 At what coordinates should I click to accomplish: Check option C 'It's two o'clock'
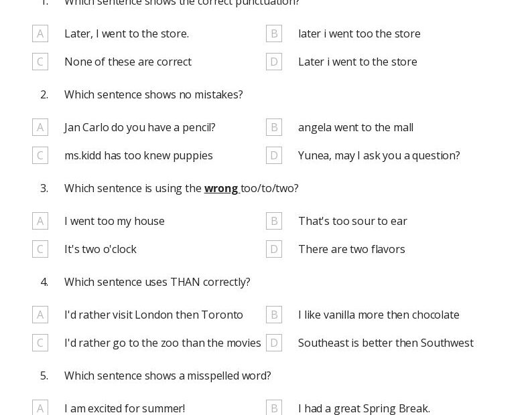tap(40, 249)
